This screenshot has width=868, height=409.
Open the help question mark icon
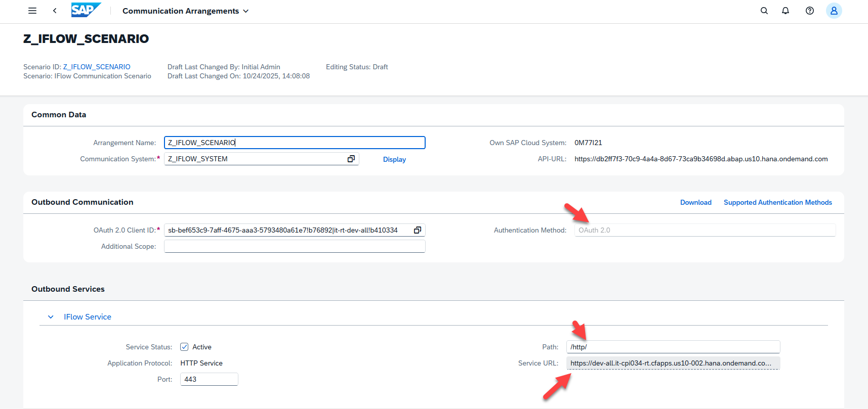[x=810, y=11]
